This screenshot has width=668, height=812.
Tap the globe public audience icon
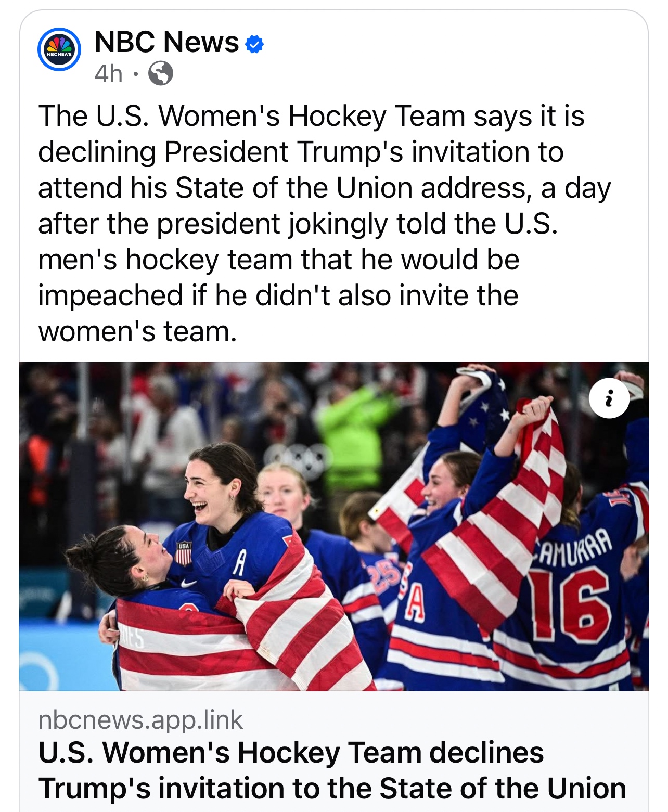[x=161, y=73]
